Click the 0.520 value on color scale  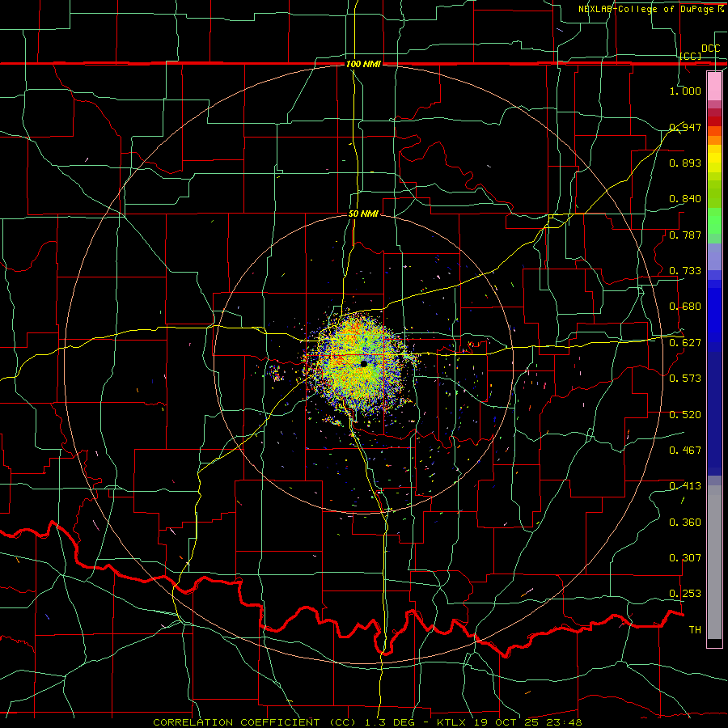coord(685,415)
